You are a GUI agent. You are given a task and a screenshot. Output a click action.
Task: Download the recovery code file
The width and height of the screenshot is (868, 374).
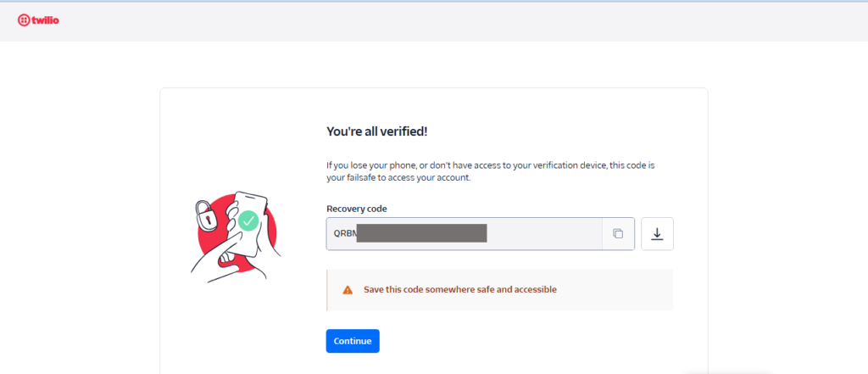click(657, 234)
